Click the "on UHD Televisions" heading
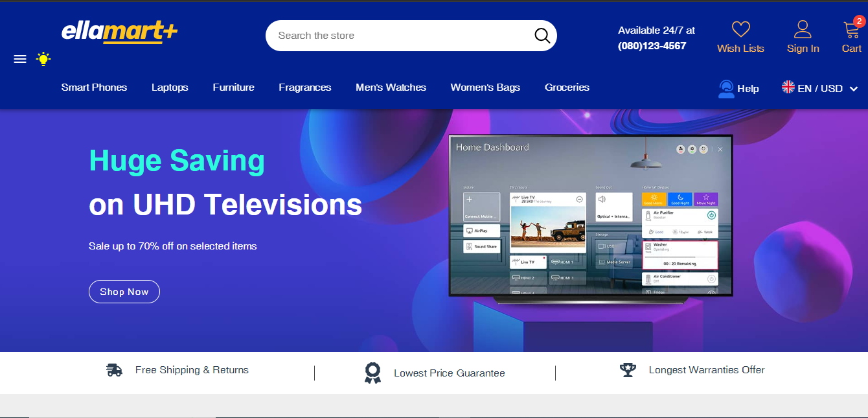This screenshot has width=868, height=418. pyautogui.click(x=225, y=205)
